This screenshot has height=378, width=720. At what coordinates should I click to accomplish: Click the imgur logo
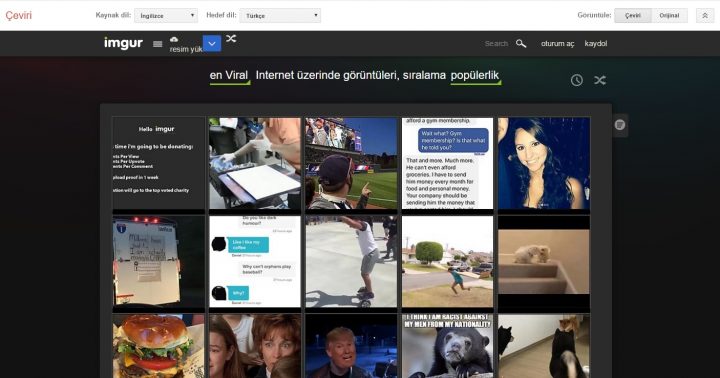[124, 43]
